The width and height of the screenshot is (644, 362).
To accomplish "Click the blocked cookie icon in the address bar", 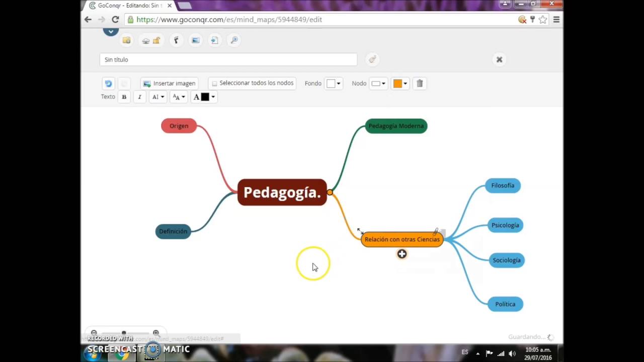I will (522, 20).
